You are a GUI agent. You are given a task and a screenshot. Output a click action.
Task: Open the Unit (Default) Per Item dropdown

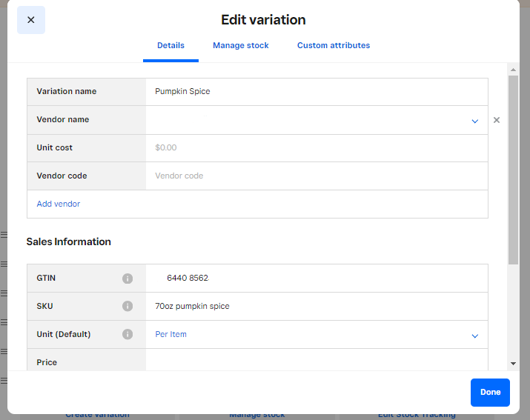click(x=474, y=336)
